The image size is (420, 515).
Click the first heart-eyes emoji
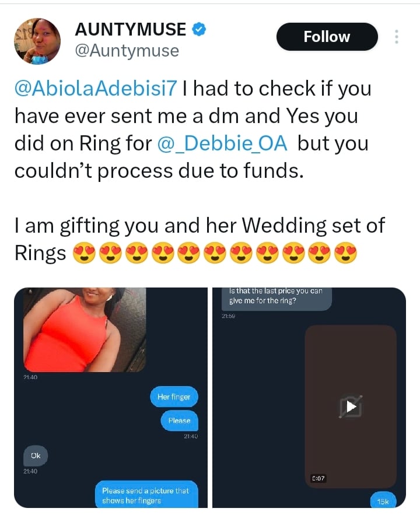pos(85,254)
